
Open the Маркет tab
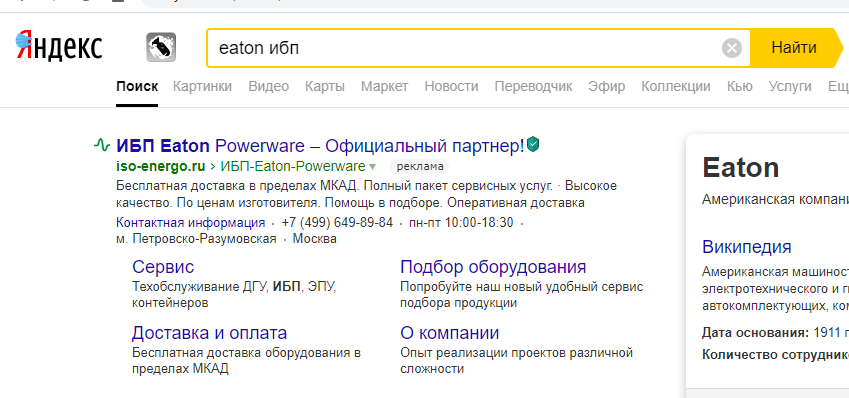(x=384, y=86)
